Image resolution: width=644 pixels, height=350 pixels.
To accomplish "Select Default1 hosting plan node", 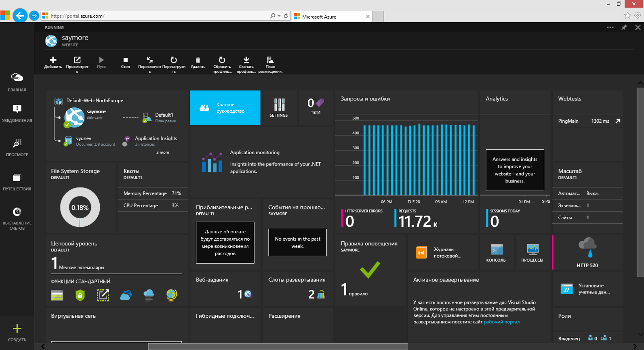I will pyautogui.click(x=160, y=117).
